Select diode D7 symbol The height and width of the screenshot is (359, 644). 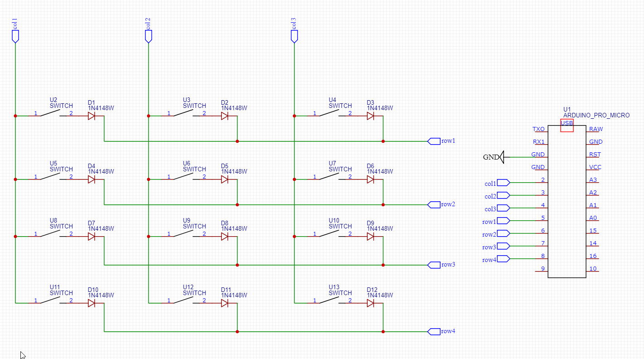[91, 237]
